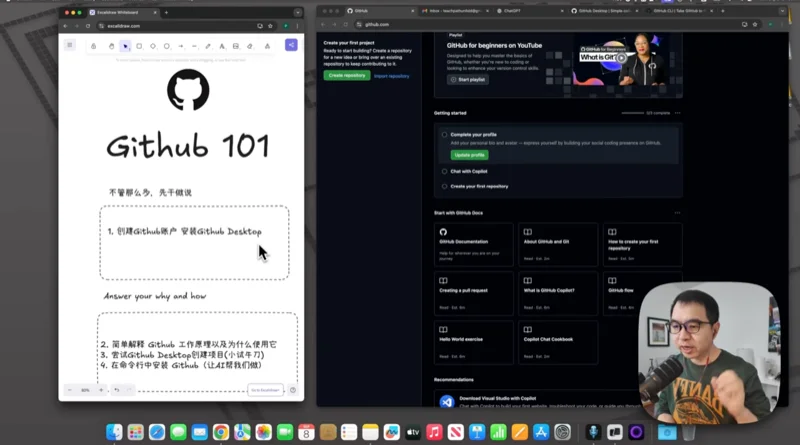
Task: Open the Chrome three-dot menu in the Excalidraw window
Action: 297,26
